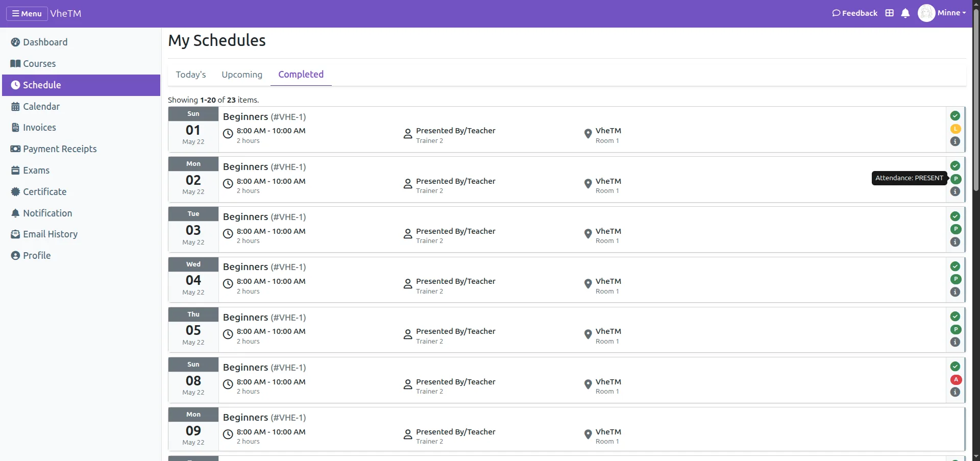Click Beginners (#VHE-1) title for Tue May 03
This screenshot has width=980, height=461.
coord(264,217)
